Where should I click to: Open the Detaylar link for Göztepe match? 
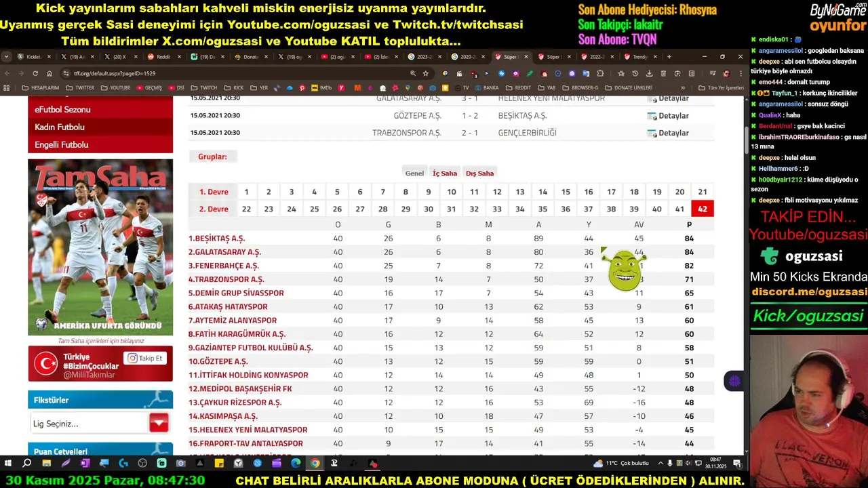[673, 116]
